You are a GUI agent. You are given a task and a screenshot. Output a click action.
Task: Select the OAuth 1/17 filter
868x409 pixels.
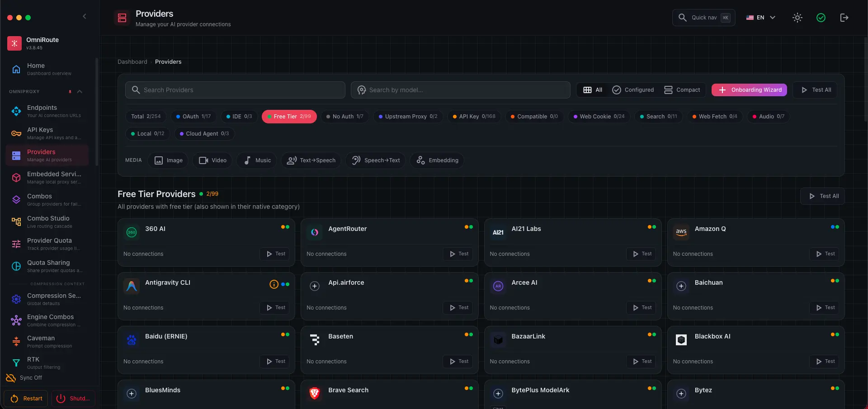click(x=193, y=117)
